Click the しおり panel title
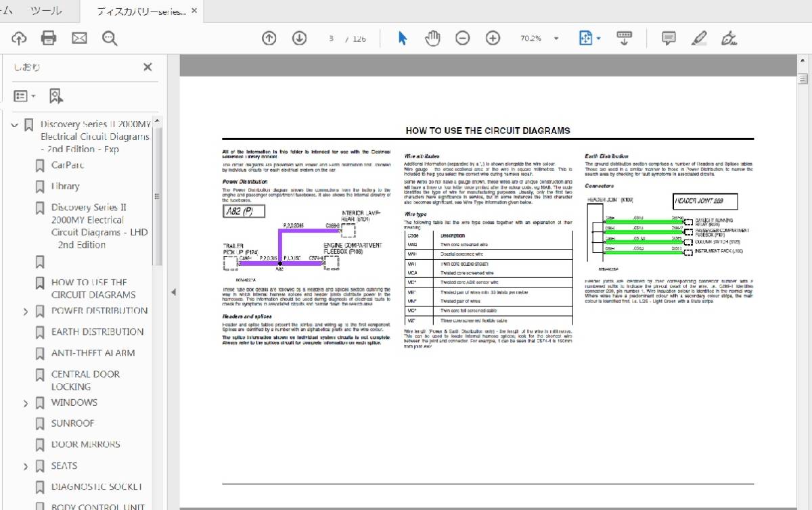Image resolution: width=812 pixels, height=510 pixels. 27,67
